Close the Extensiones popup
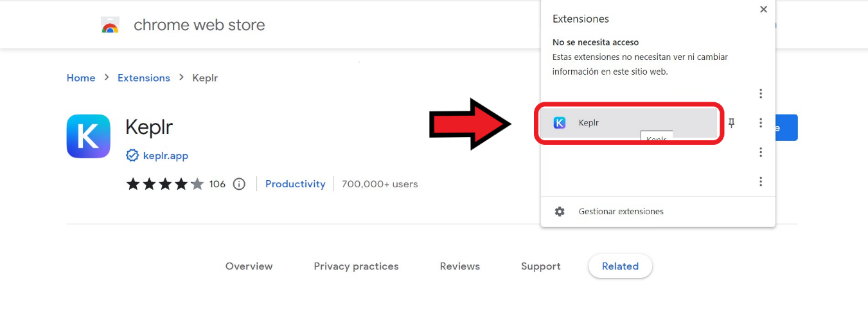Screen dimensions: 868x314 tap(763, 10)
